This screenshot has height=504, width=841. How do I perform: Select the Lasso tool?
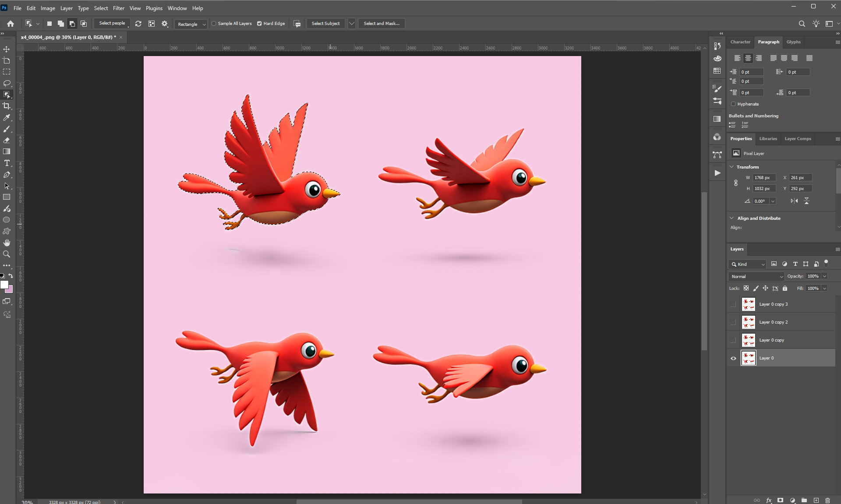tap(7, 83)
